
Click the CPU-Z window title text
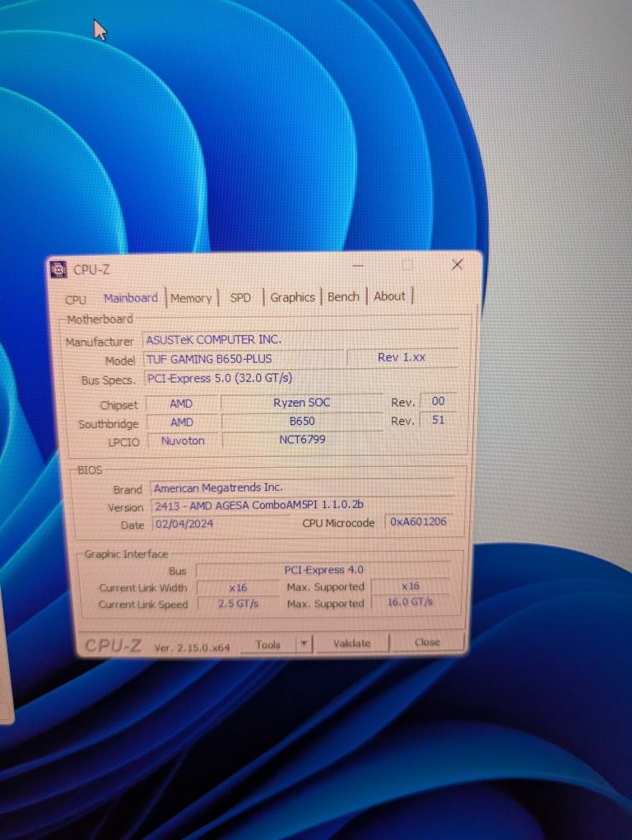coord(91,270)
